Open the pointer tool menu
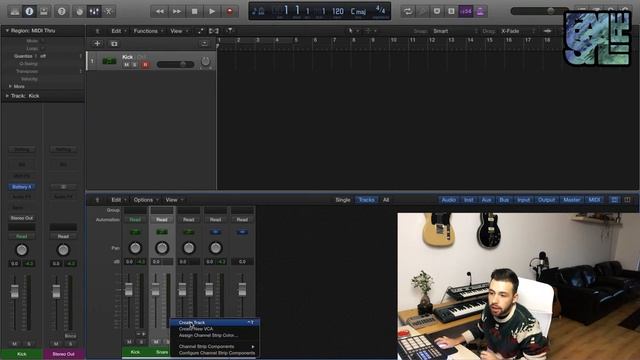Viewport: 640px width, 360px height. click(353, 31)
